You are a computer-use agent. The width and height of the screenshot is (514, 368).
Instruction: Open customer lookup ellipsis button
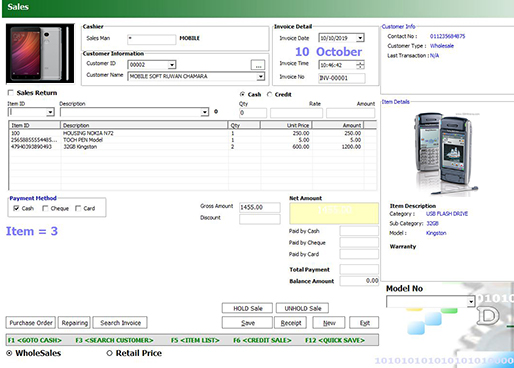[258, 65]
